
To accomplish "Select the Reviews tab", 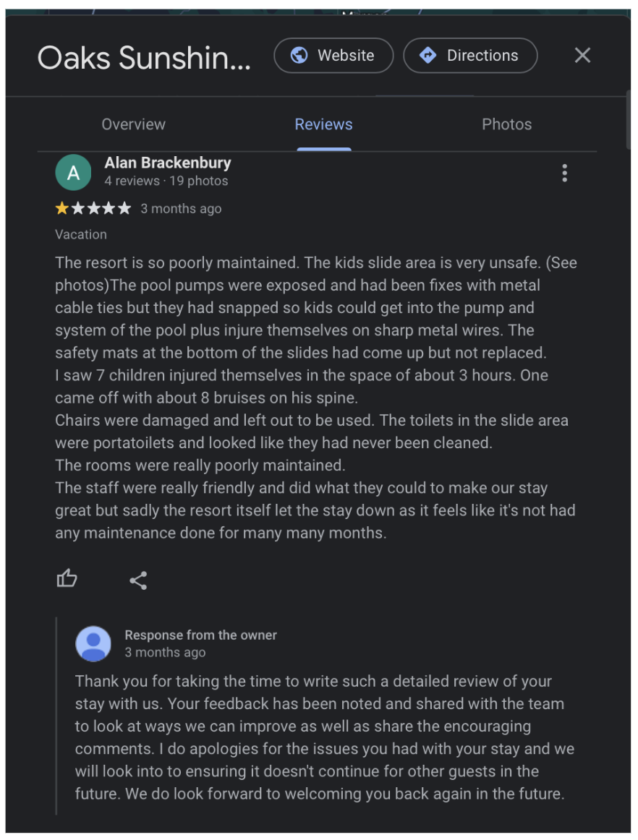I will click(323, 124).
